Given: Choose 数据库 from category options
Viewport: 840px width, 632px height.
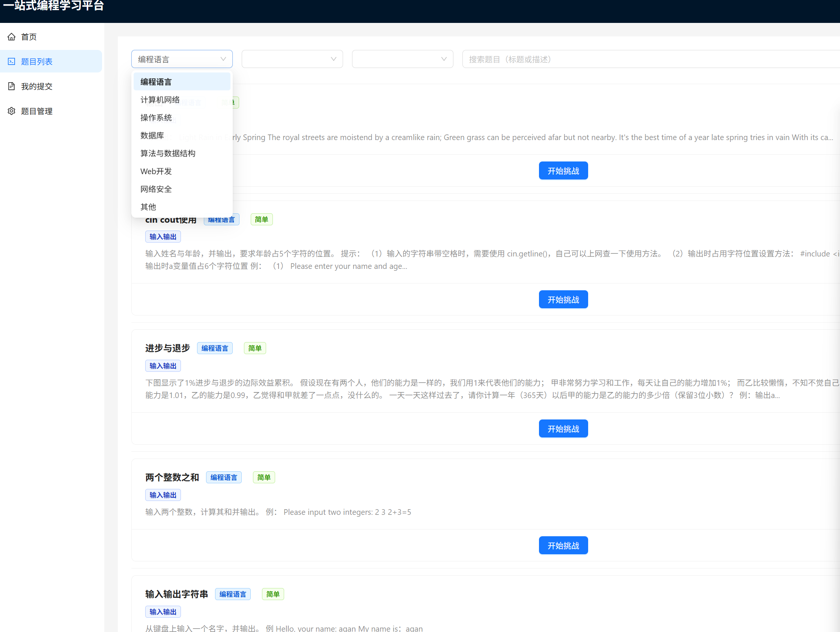Looking at the screenshot, I should tap(152, 135).
